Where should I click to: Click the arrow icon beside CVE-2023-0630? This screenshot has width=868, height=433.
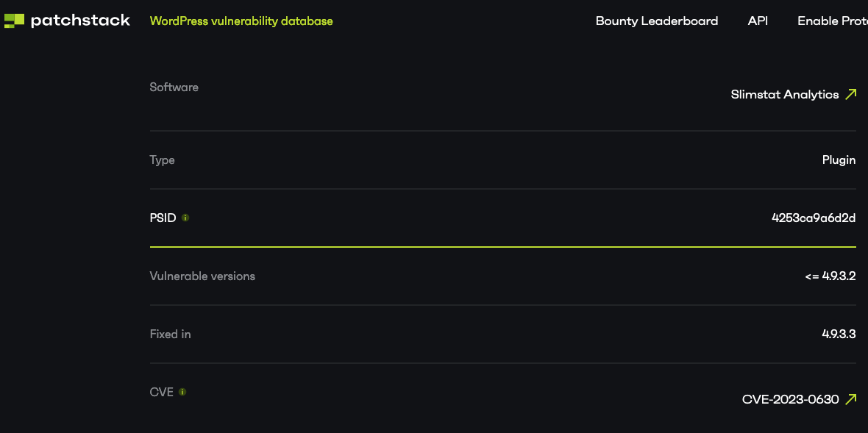point(851,398)
